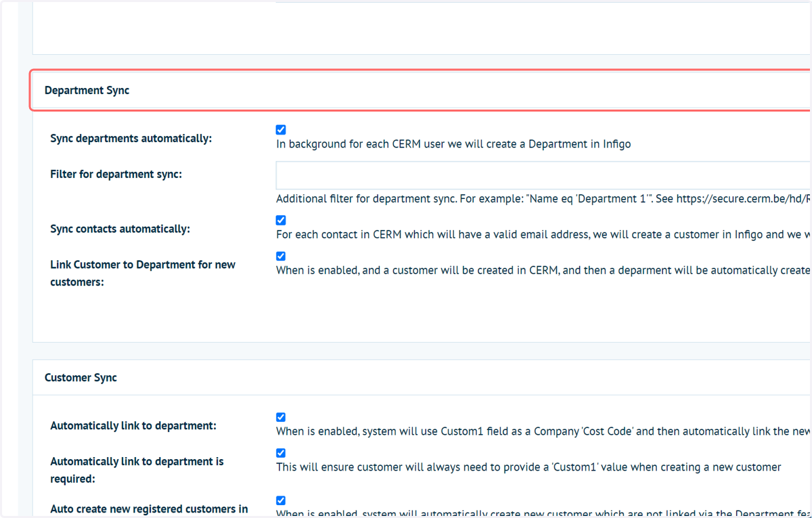Uncheck Sync departments automatically checkbox
The height and width of the screenshot is (518, 812).
point(281,130)
